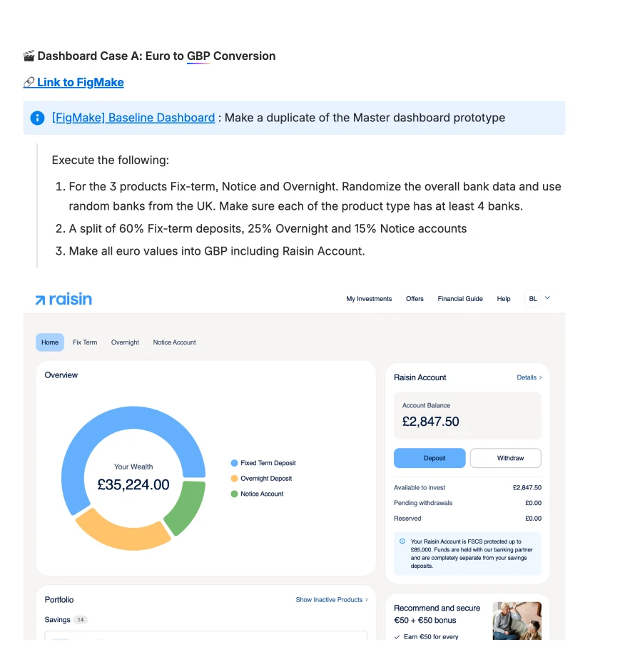The height and width of the screenshot is (672, 630).
Task: Select the Home tab
Action: tap(50, 342)
